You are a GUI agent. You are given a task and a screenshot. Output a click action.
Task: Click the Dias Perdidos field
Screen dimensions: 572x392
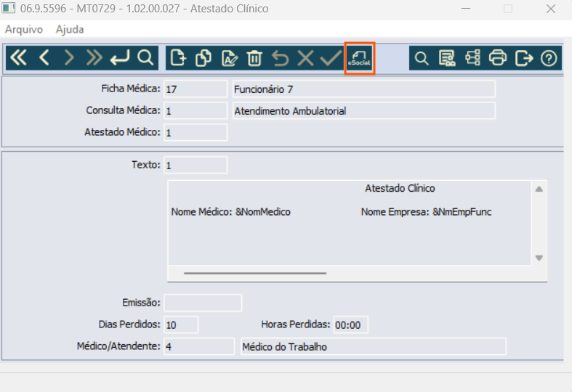coord(181,324)
